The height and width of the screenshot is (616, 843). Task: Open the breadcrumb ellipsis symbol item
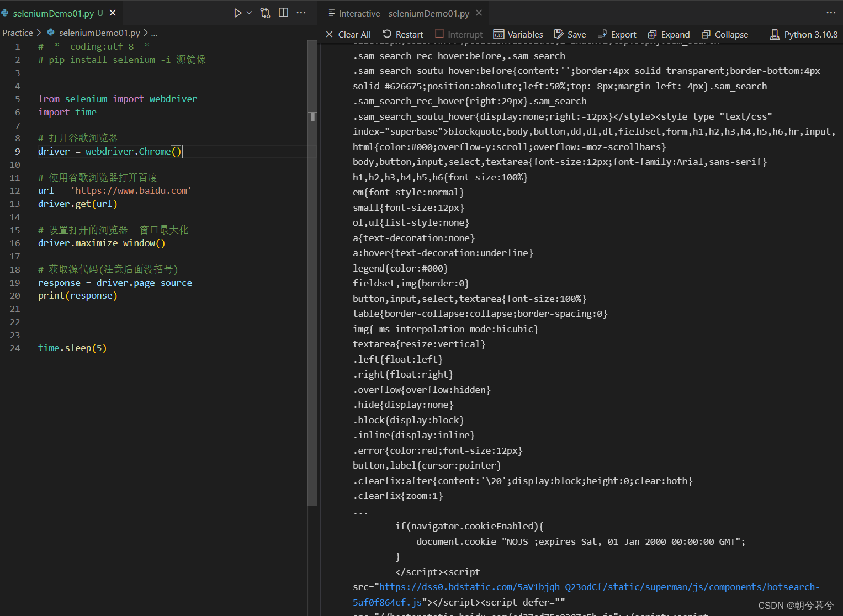point(154,33)
